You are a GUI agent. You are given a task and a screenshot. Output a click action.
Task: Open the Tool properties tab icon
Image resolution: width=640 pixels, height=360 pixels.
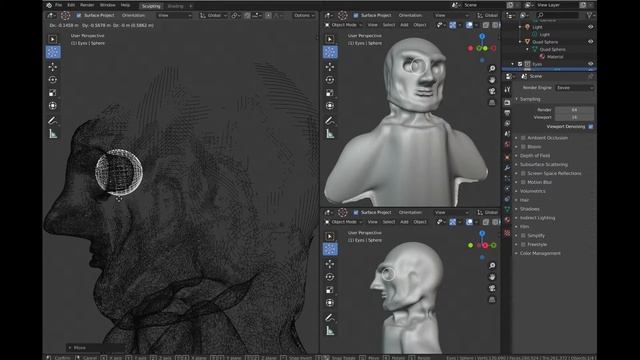pyautogui.click(x=507, y=90)
